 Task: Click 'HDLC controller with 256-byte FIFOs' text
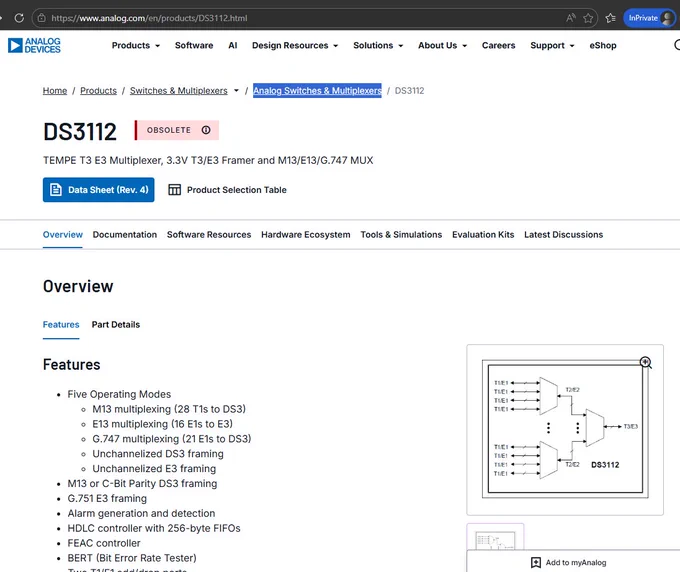(x=154, y=528)
